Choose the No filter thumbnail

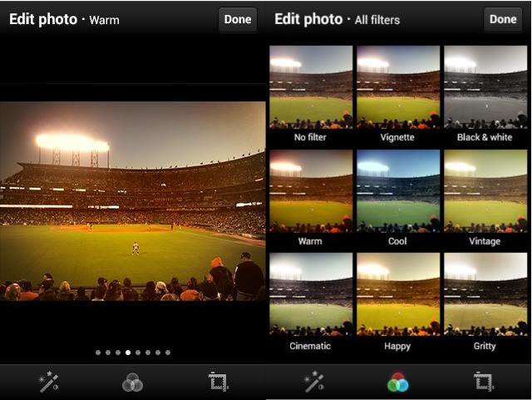coord(311,87)
